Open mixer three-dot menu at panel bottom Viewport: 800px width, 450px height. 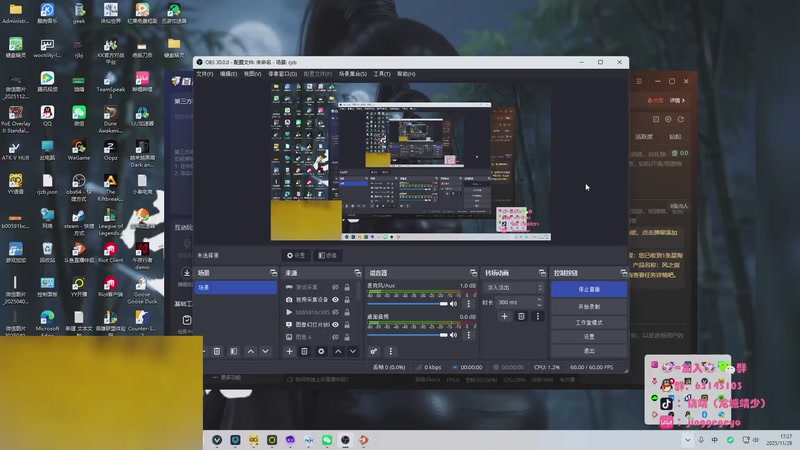coord(391,351)
